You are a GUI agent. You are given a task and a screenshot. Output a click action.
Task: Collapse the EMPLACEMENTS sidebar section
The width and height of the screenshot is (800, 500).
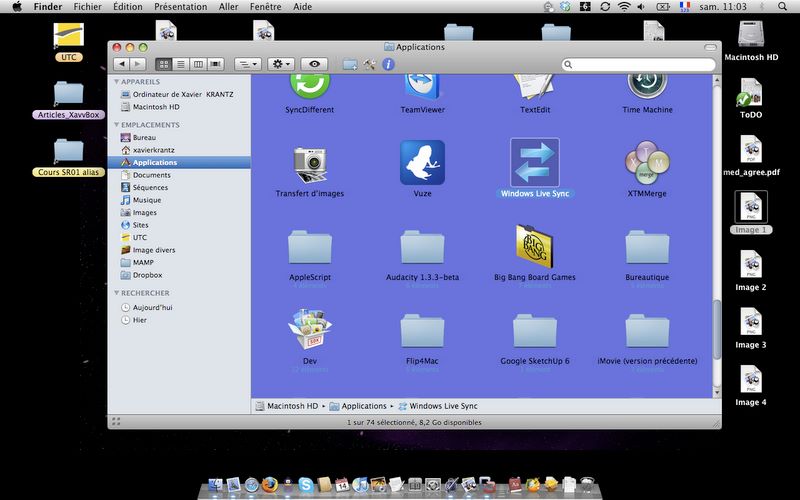(117, 124)
